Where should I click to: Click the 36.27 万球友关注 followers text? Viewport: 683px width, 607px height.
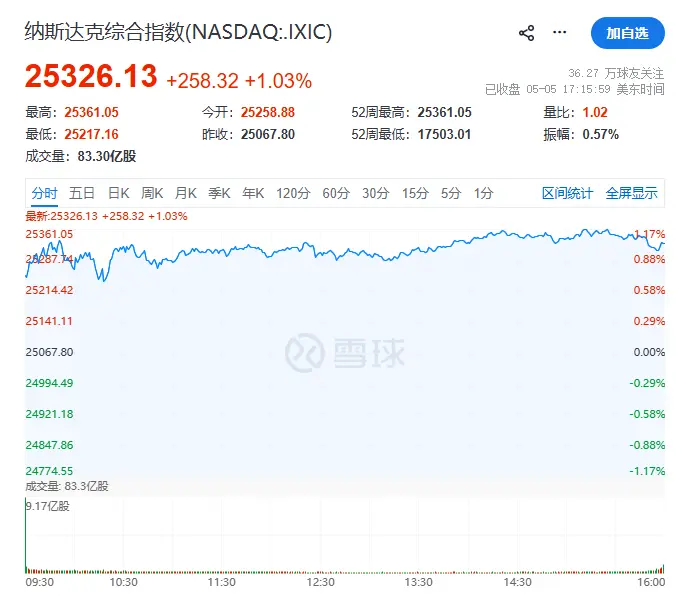coord(616,73)
